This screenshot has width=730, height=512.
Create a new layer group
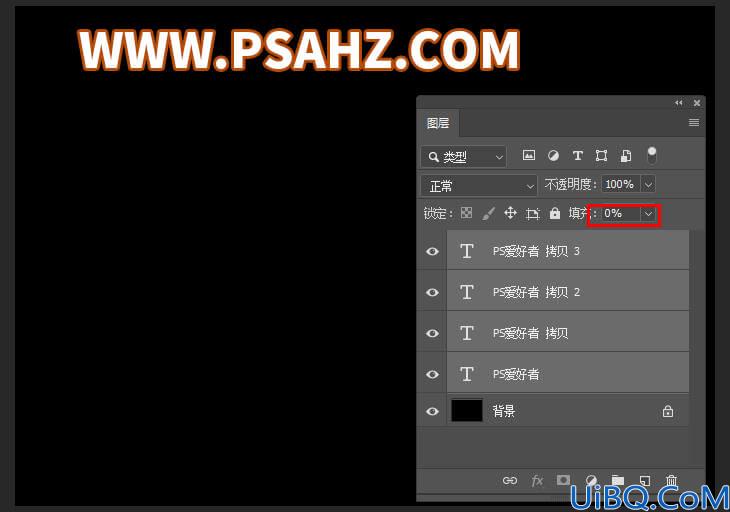pos(617,480)
